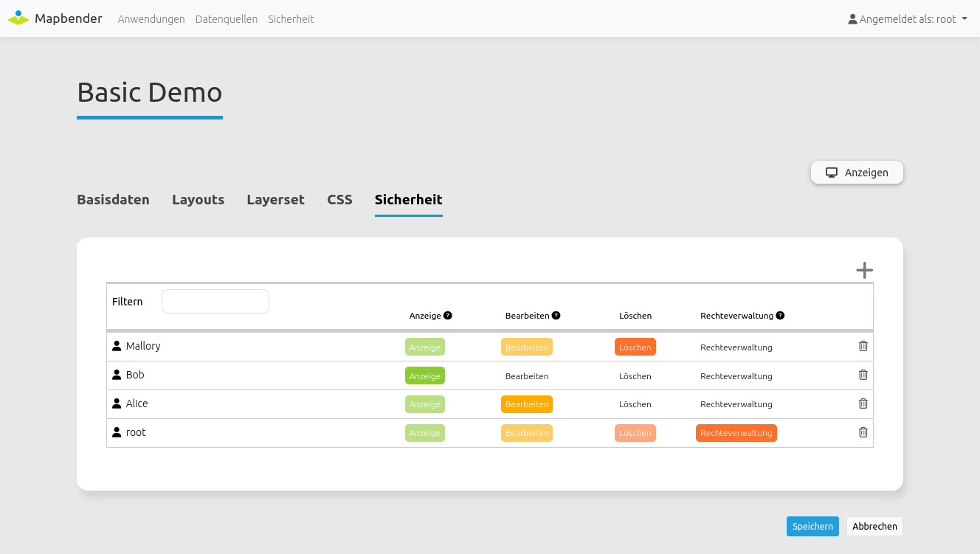Viewport: 980px width, 554px height.
Task: Toggle Mallory's Löschen permission
Action: click(635, 347)
